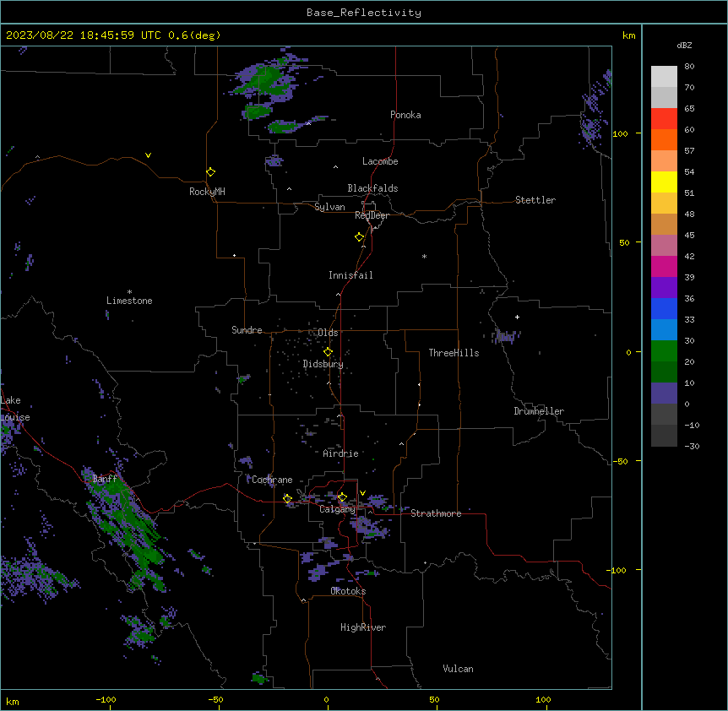728x711 pixels.
Task: Click the Blackfalds label
Action: point(372,188)
